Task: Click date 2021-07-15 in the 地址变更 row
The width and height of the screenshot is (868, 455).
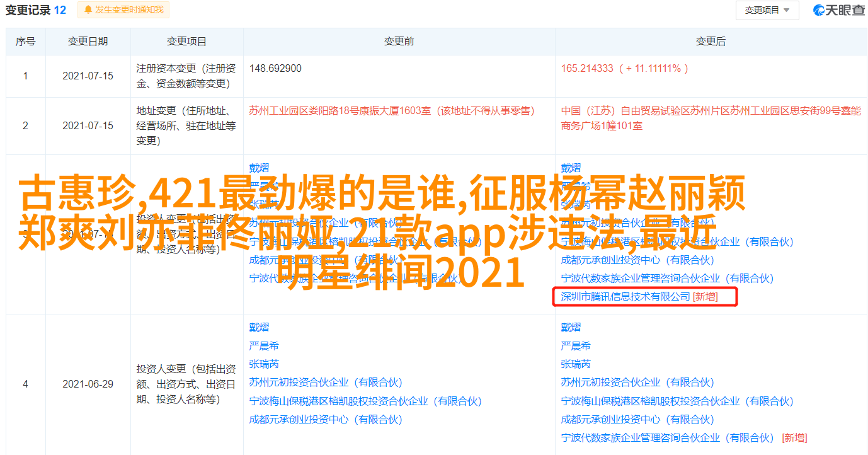Action: [x=88, y=125]
